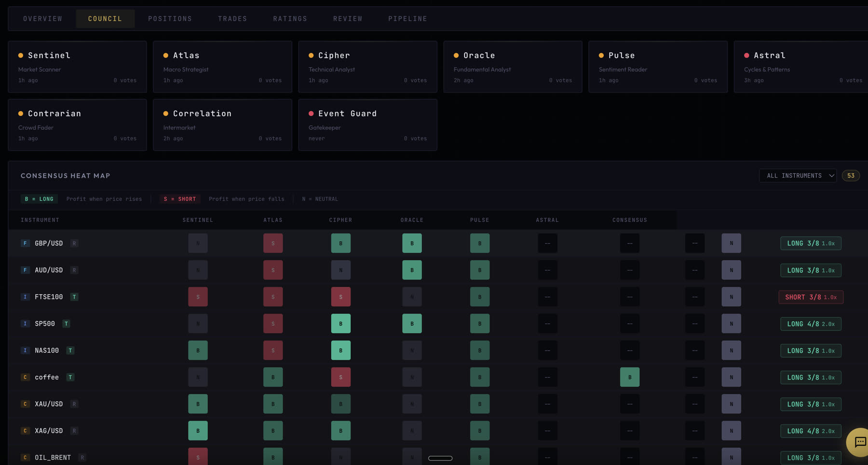Click the C commodity badge beside coffee
Screen dimensions: 868x465
click(25, 377)
